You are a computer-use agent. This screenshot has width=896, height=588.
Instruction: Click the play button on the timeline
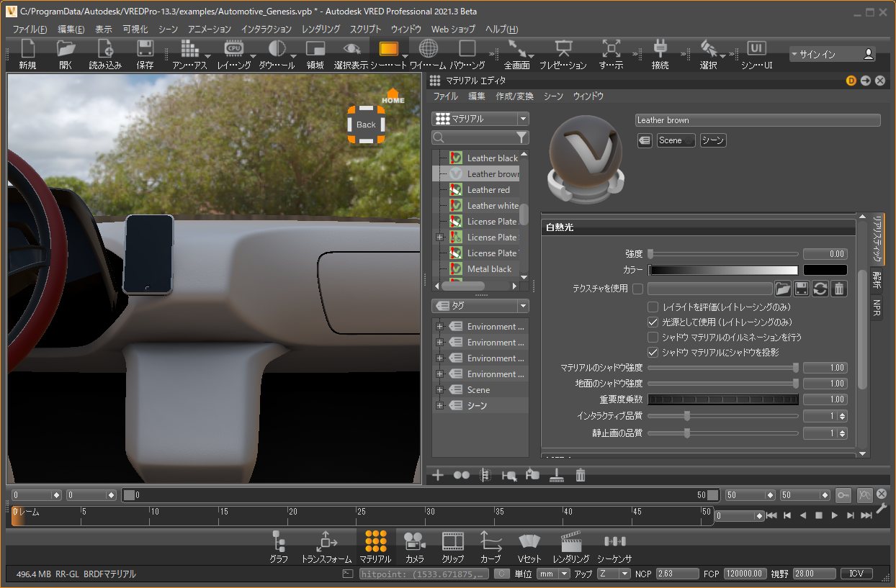[835, 515]
